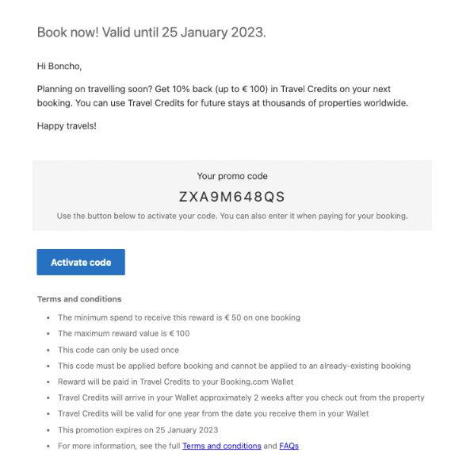Click 'This promotion expires on 25 January 2023'
474x476 pixels.
[138, 430]
